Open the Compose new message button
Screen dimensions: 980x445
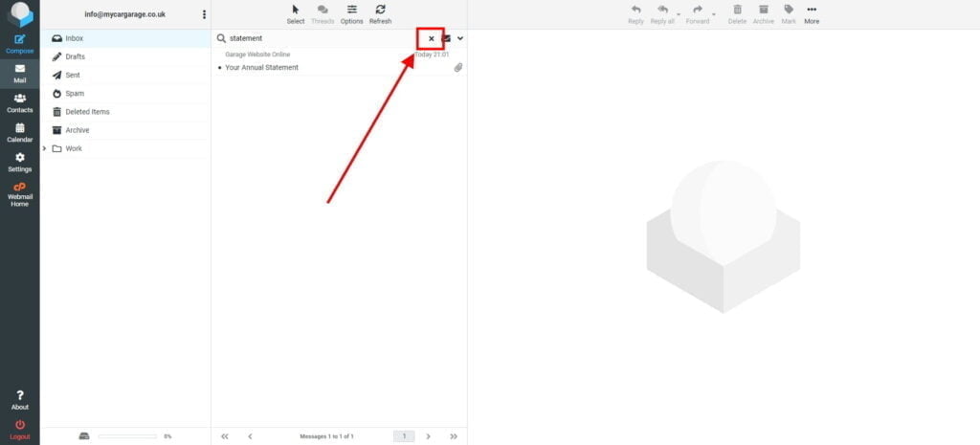(20, 44)
